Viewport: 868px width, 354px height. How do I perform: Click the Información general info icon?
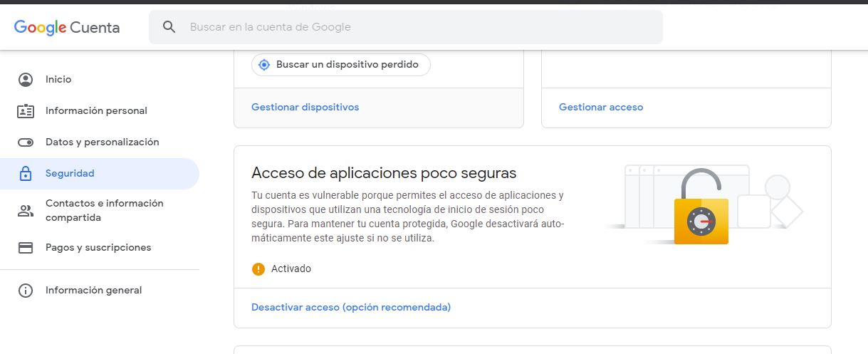26,291
